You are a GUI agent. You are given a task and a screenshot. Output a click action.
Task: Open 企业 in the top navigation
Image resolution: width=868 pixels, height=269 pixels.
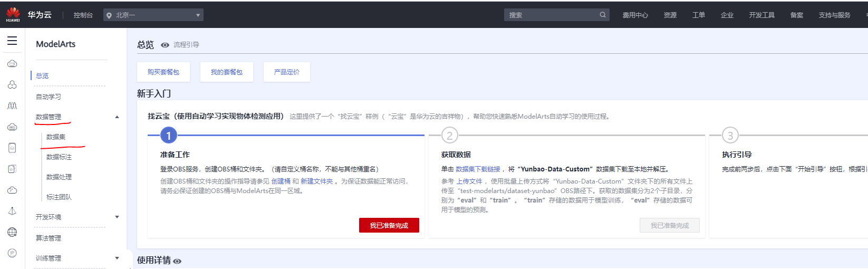tap(727, 15)
